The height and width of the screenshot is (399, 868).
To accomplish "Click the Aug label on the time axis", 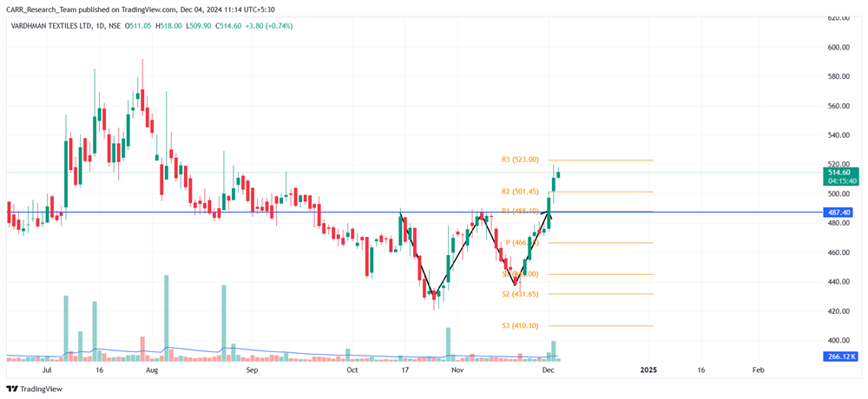I will point(153,369).
